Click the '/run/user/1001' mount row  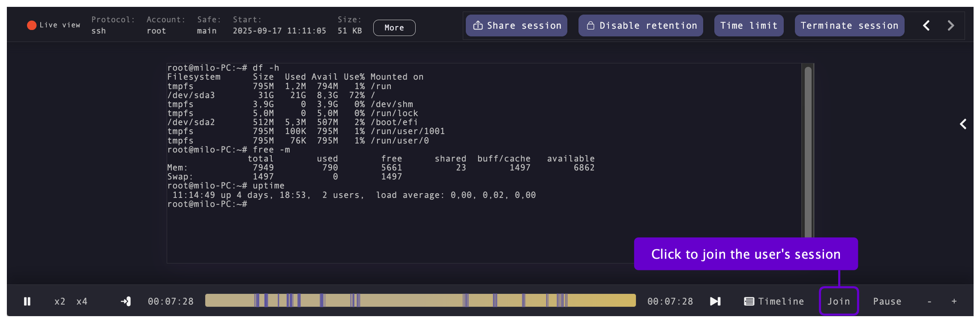click(x=306, y=132)
